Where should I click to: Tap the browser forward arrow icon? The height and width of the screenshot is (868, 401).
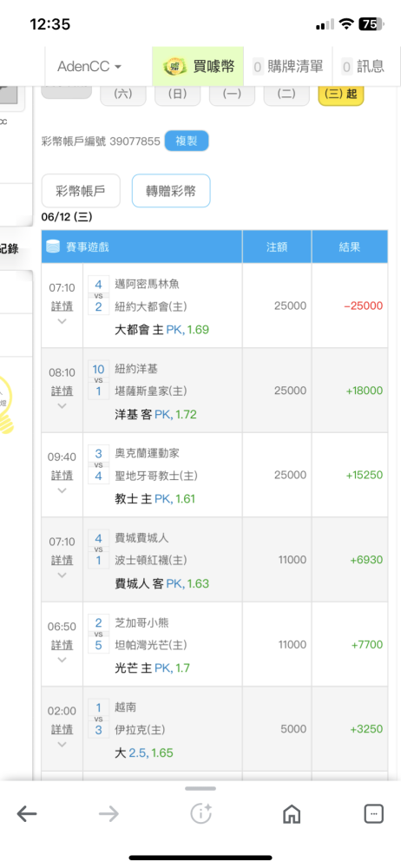pyautogui.click(x=108, y=813)
